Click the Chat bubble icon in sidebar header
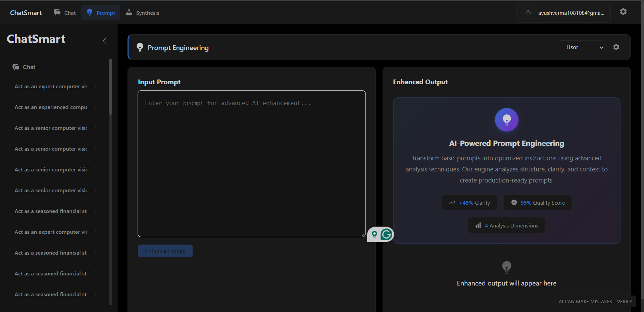644x312 pixels. tap(16, 67)
